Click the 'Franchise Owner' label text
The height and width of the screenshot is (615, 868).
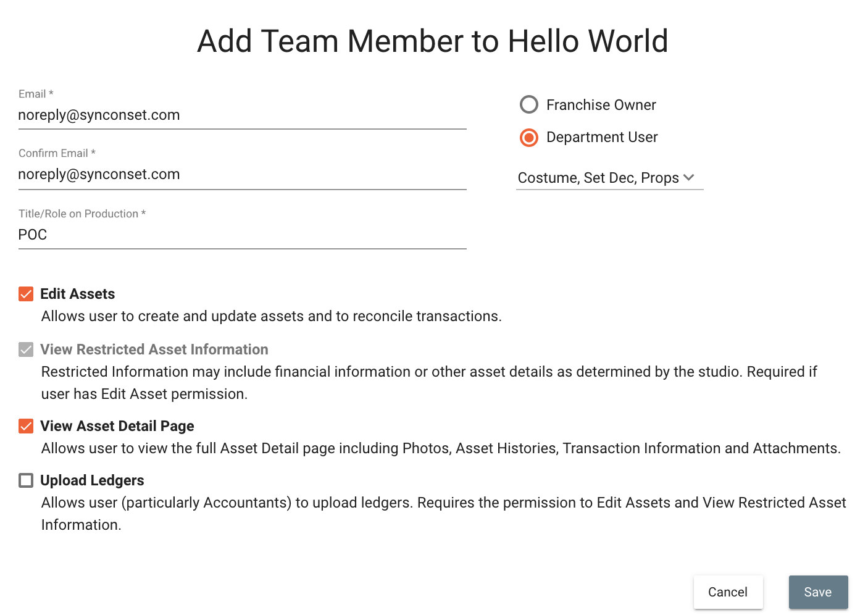click(601, 105)
